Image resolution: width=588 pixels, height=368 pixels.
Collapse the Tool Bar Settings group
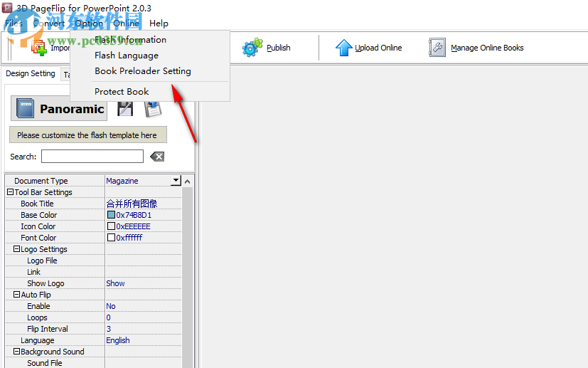(x=10, y=192)
